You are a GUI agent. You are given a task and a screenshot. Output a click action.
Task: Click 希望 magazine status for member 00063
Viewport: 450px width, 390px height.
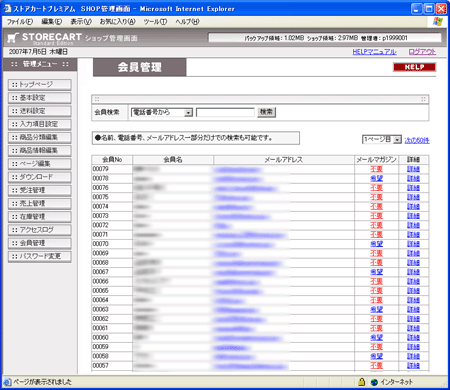tap(376, 309)
